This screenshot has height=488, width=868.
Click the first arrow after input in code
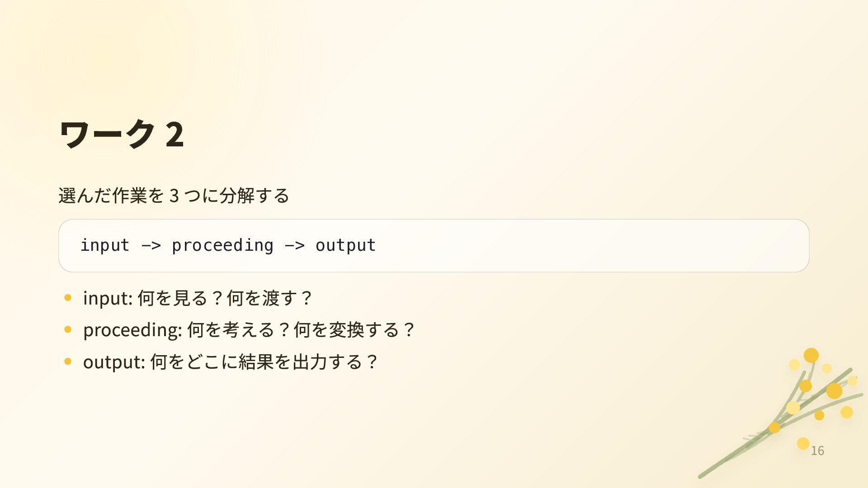coord(151,246)
